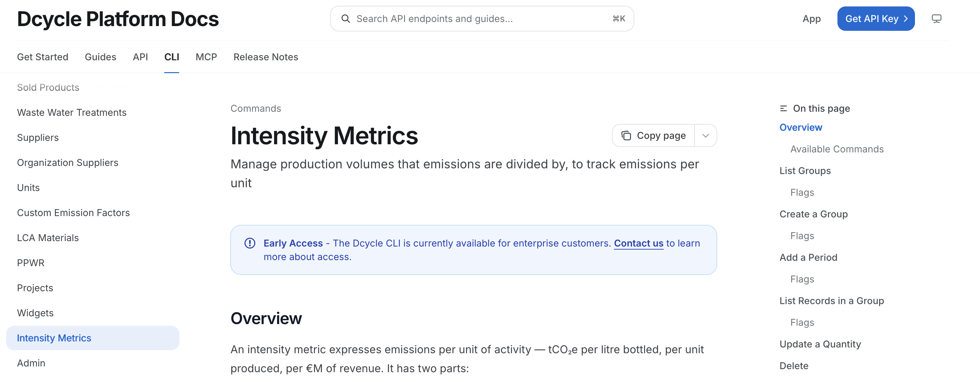Open the Projects sidebar page
The image size is (980, 382).
tap(35, 288)
